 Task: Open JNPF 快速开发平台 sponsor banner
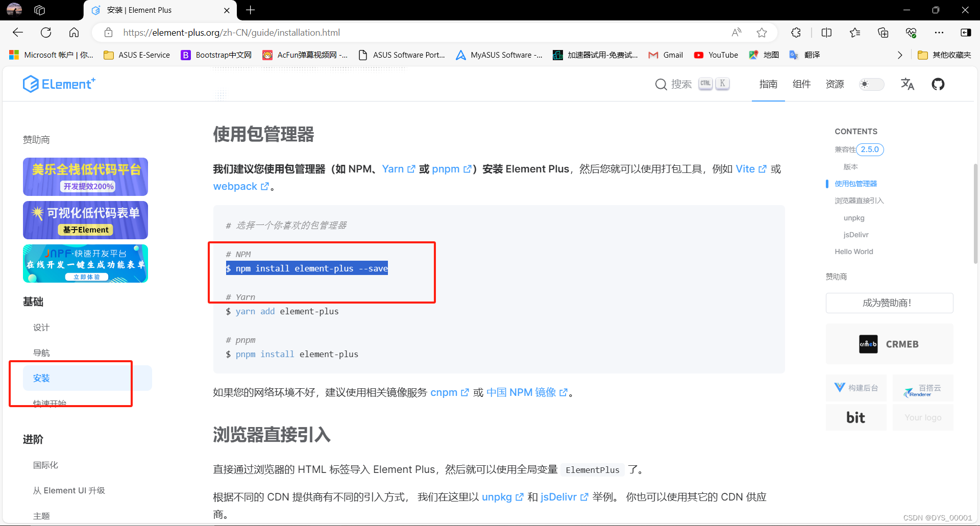click(85, 263)
